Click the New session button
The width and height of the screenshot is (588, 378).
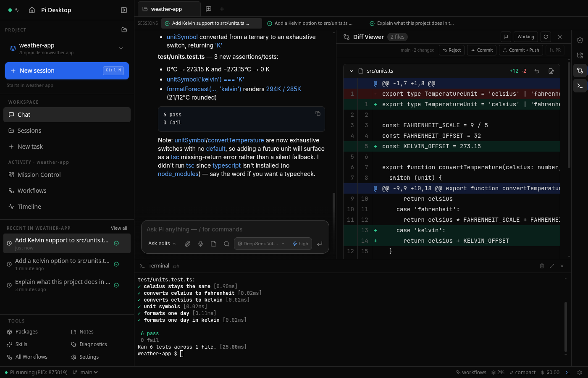[67, 71]
